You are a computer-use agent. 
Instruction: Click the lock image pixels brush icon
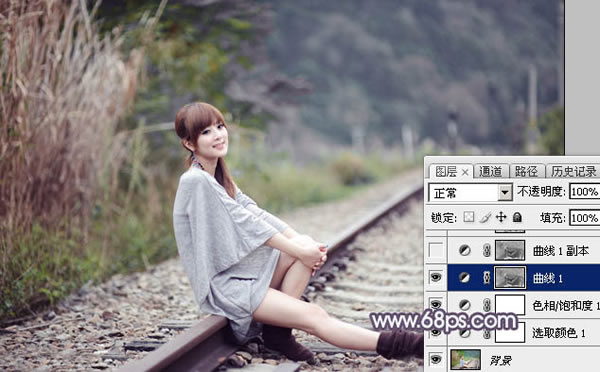pyautogui.click(x=485, y=217)
